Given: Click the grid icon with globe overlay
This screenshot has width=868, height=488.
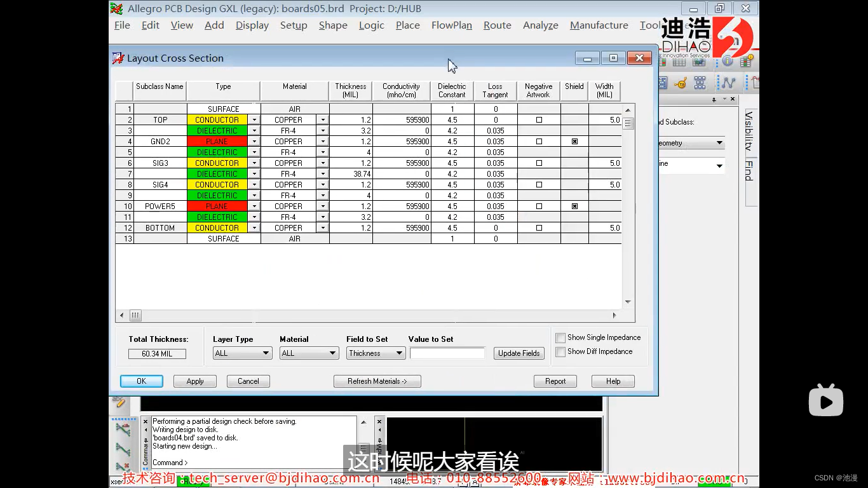Looking at the screenshot, I should pos(699,62).
